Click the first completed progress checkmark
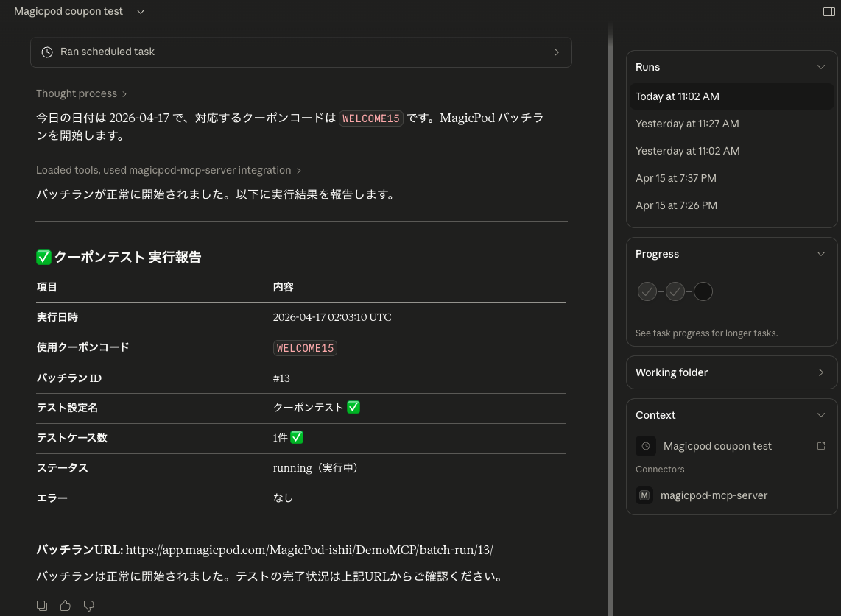This screenshot has height=616, width=841. point(647,291)
